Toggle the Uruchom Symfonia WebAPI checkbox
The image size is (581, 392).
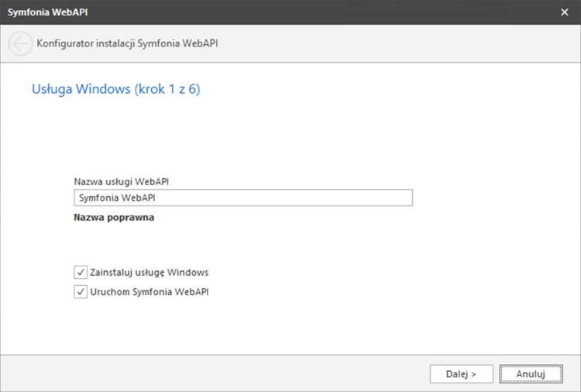point(81,292)
